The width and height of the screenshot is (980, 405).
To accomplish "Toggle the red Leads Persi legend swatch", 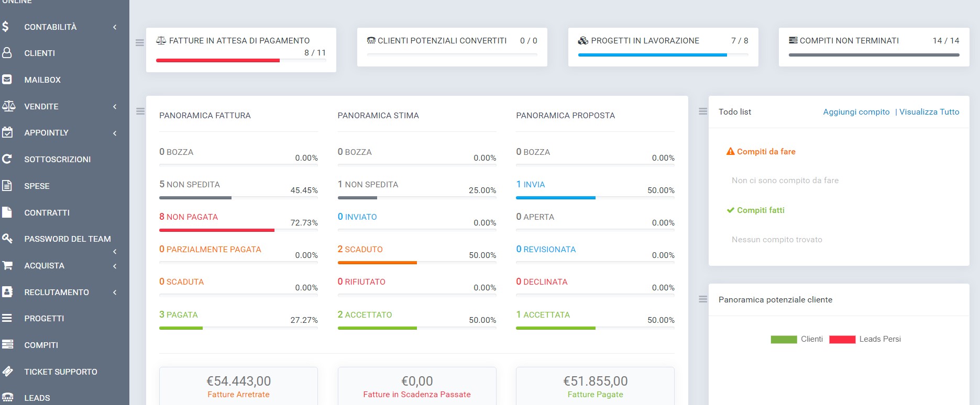I will pyautogui.click(x=842, y=339).
